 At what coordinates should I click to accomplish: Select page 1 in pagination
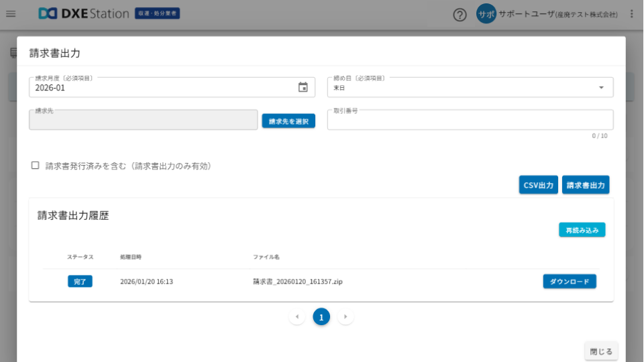[x=321, y=316]
